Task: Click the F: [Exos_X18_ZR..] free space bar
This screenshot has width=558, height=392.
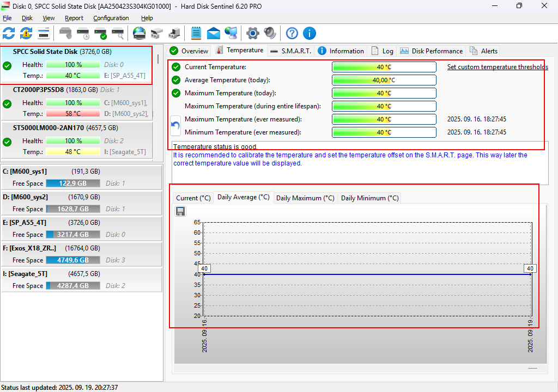Action: [x=73, y=260]
